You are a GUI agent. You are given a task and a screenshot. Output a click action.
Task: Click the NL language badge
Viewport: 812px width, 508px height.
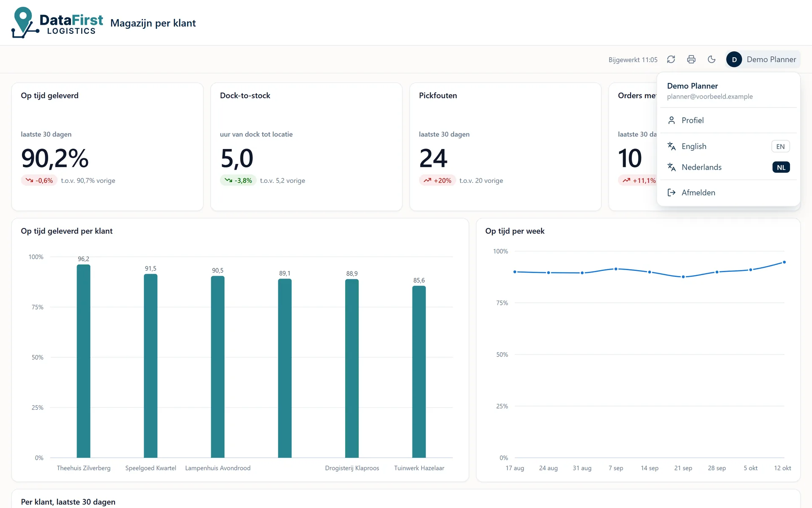[x=781, y=167]
